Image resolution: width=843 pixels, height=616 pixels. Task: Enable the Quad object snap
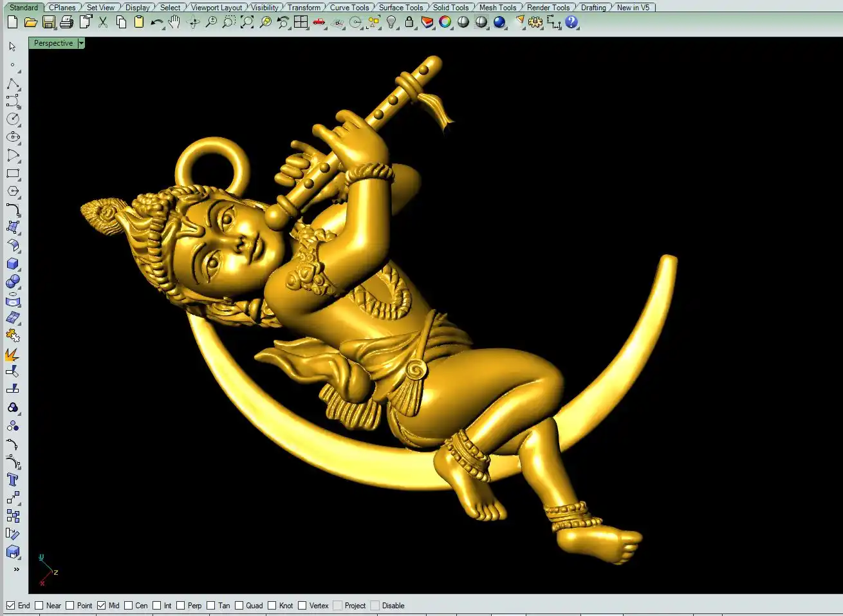click(x=239, y=606)
